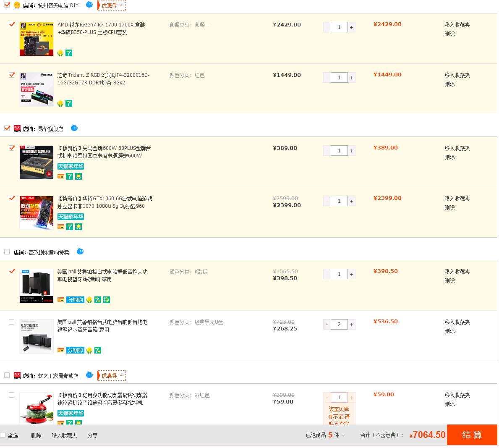Viewport: 499px width, 448px height.
Task: Click the 套餐类型:套餐一 option text
Action: click(x=189, y=25)
